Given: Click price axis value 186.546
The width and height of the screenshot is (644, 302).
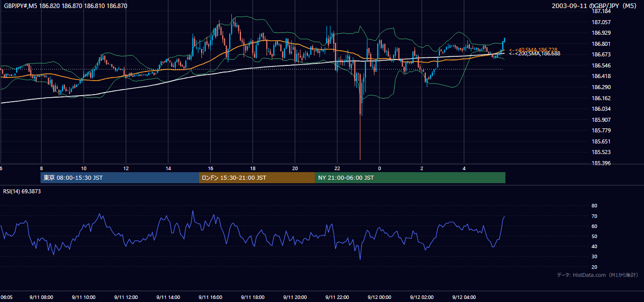Looking at the screenshot, I should [x=601, y=65].
